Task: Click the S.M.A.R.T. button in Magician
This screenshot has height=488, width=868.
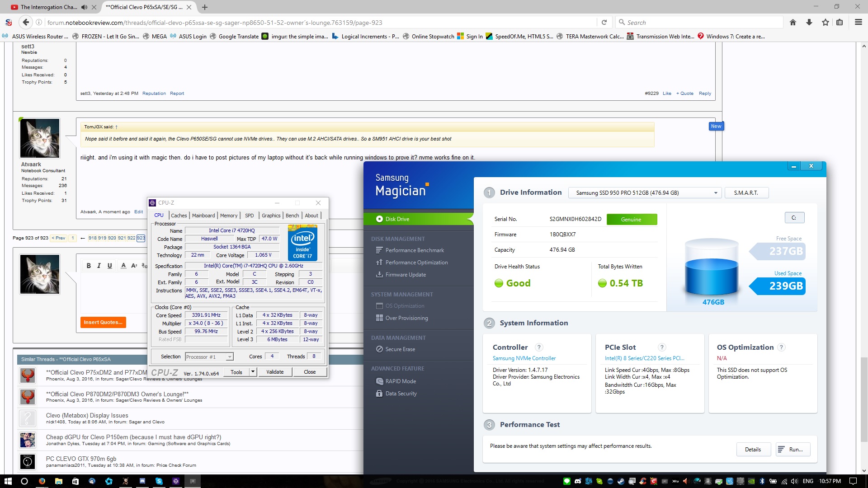Action: pos(746,193)
